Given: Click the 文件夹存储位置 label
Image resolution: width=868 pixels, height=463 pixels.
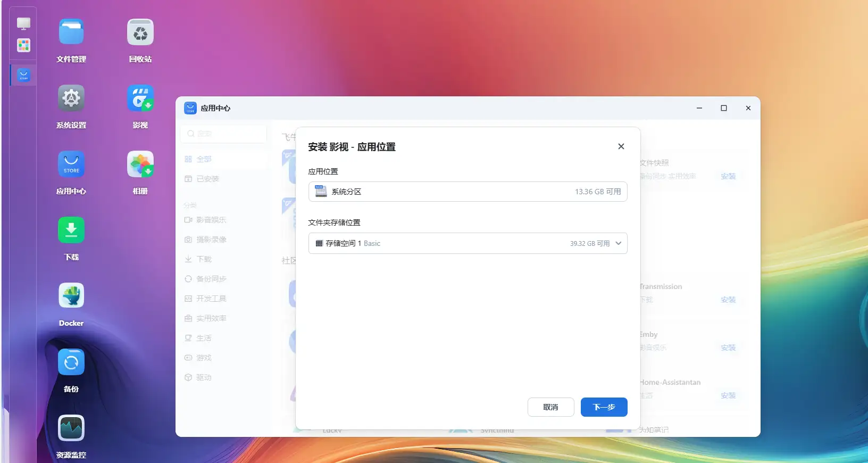Looking at the screenshot, I should (x=334, y=222).
